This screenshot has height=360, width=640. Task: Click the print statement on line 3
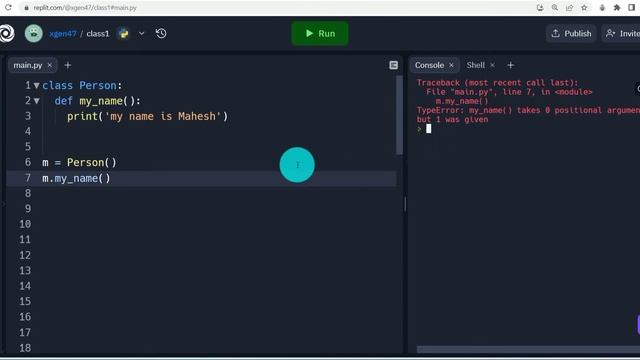tap(147, 116)
